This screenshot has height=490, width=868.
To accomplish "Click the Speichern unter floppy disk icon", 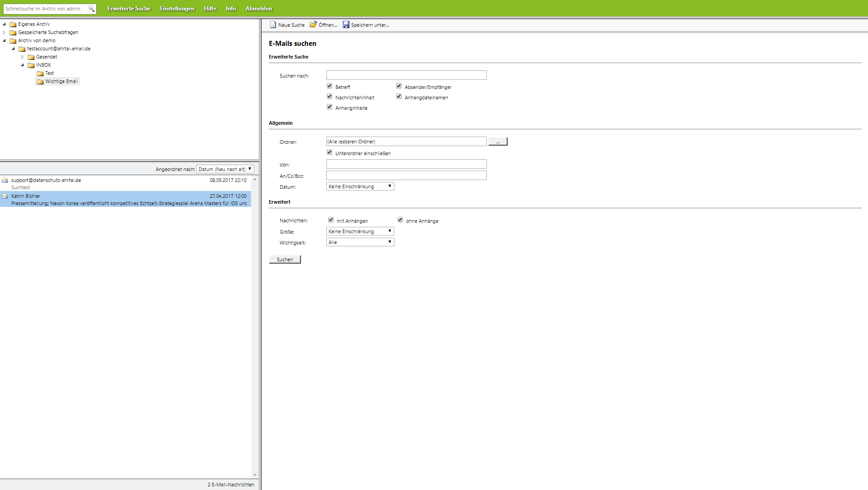I will [x=346, y=24].
